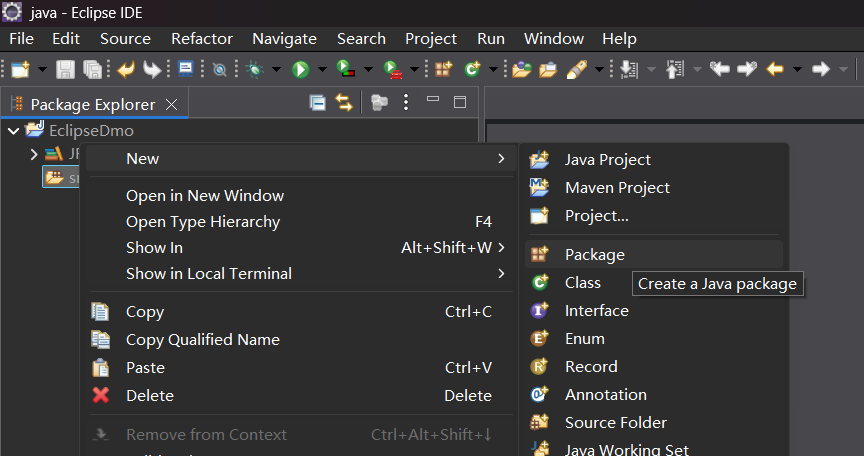Screen dimensions: 864x456
Task: Open the Search menu
Action: pos(361,39)
